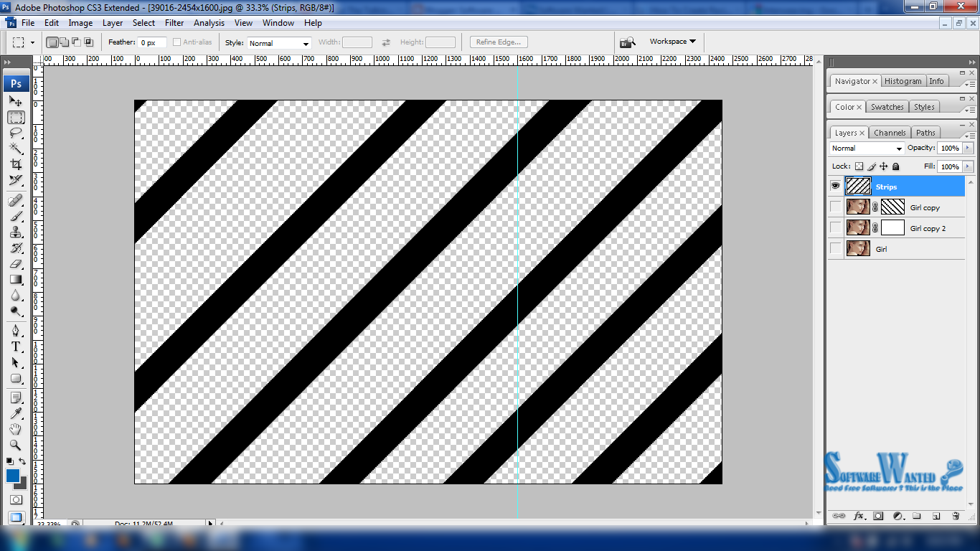Delete layer using trash icon
This screenshot has width=980, height=551.
coord(954,516)
